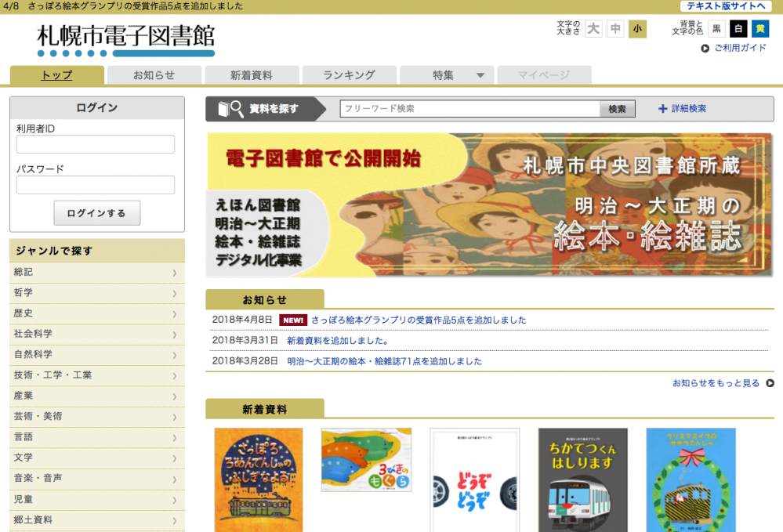The image size is (783, 532).
Task: Expand the 社会科学 genre chevron
Action: [175, 335]
